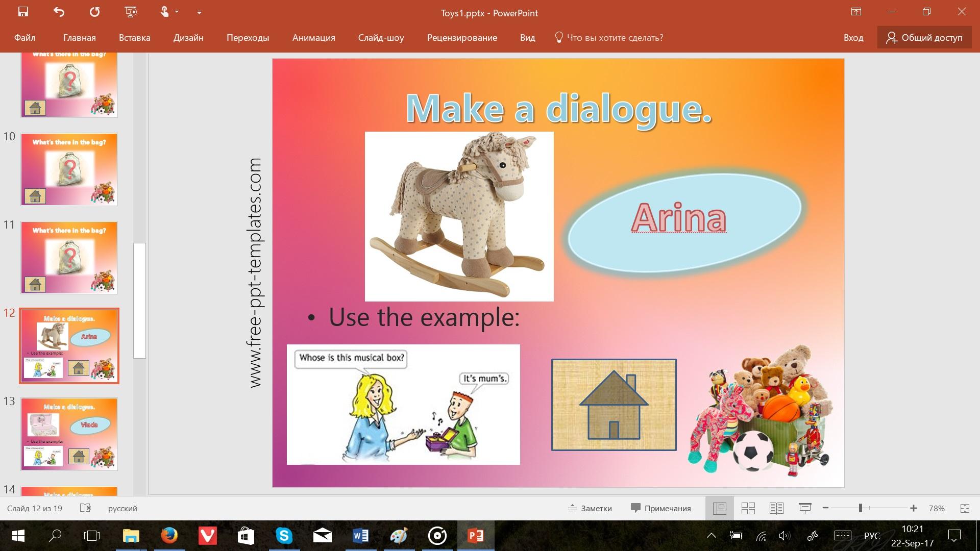Screen dimensions: 980x551
Task: Open the Переходы tab
Action: [x=248, y=38]
